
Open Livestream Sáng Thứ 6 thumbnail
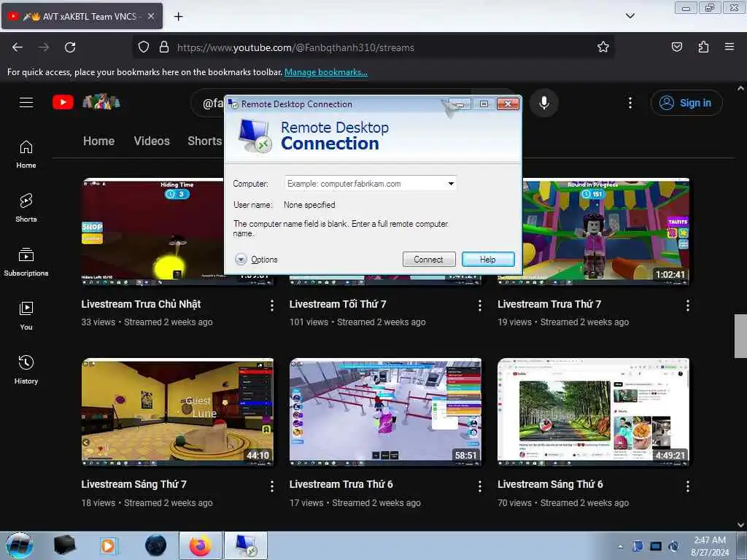tap(593, 412)
